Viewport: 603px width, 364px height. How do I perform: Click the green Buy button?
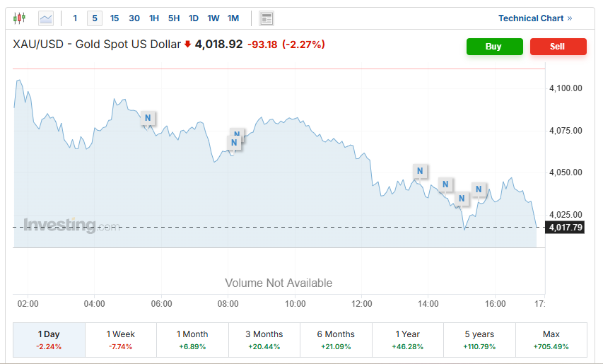(494, 47)
